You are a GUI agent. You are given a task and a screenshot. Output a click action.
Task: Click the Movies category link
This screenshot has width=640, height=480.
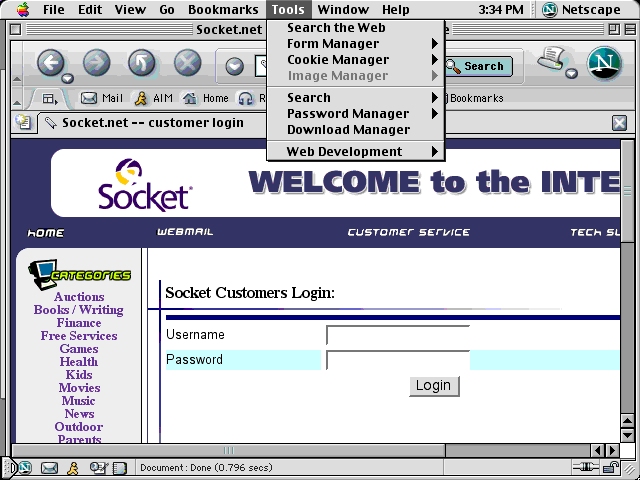click(x=79, y=388)
